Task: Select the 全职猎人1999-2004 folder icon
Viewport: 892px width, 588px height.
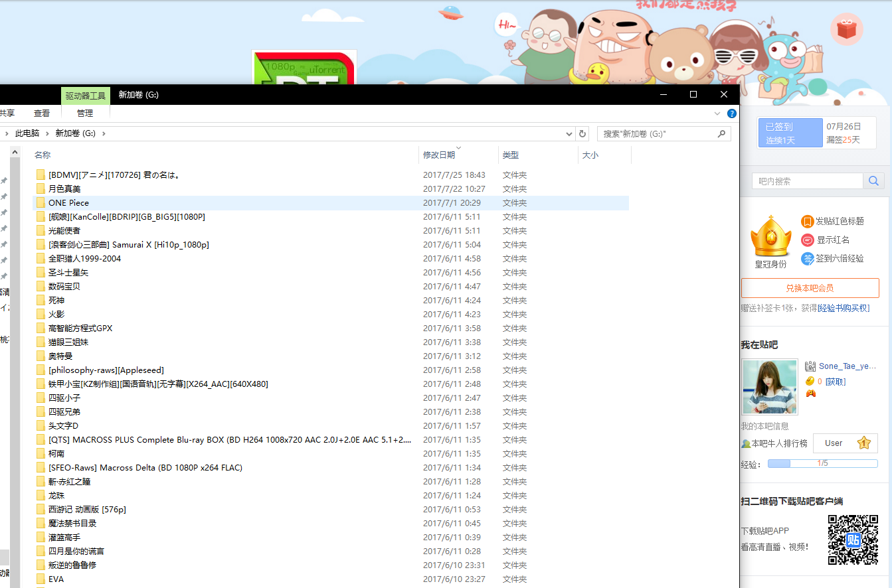Action: tap(41, 259)
